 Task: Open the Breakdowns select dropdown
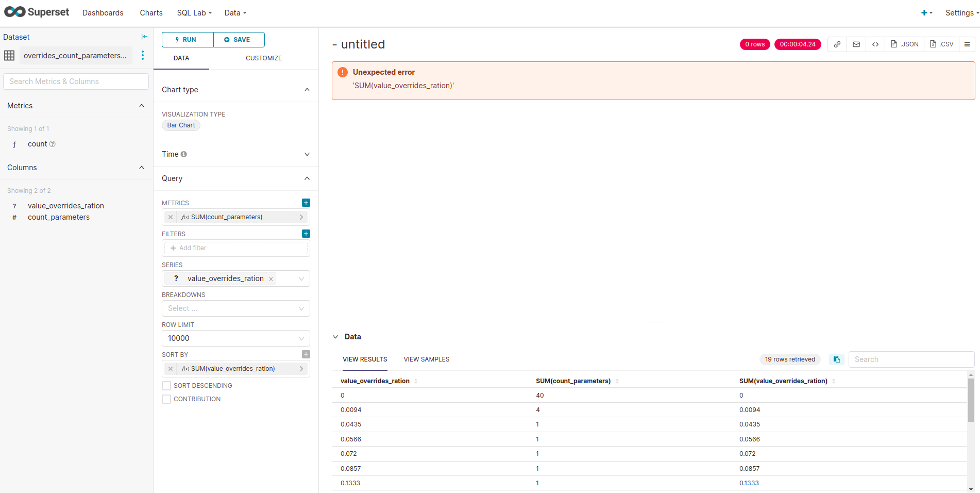[x=235, y=308]
